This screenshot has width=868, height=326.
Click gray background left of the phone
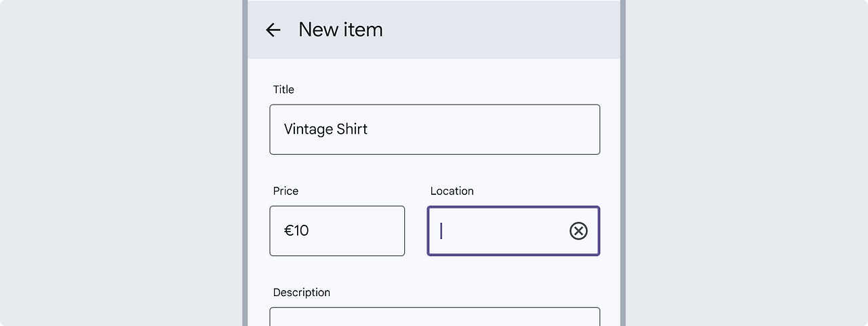point(122,163)
